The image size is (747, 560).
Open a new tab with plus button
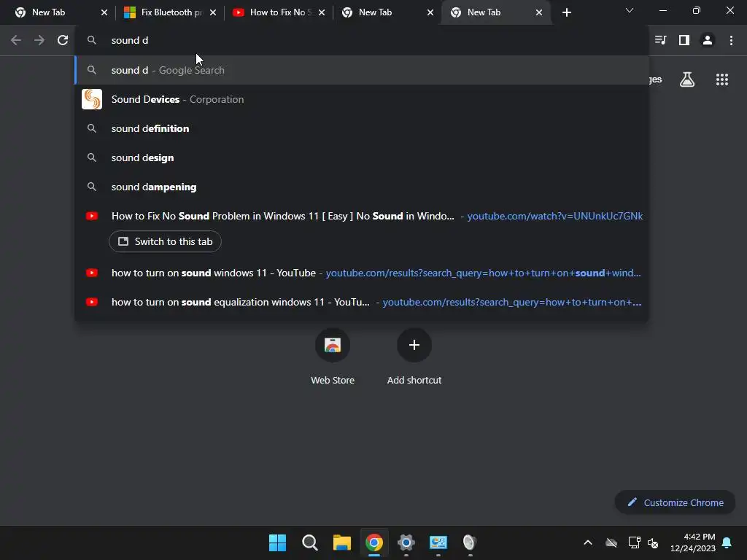(566, 12)
